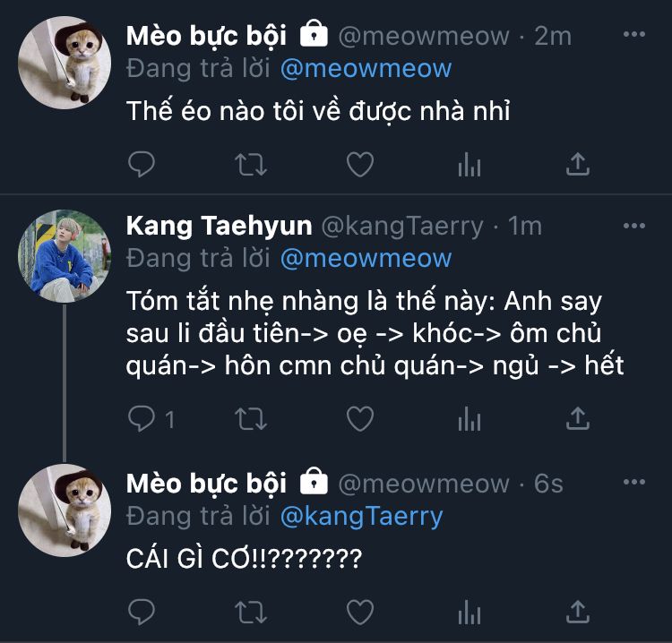Open more options on Kang Taehyun's tweet
This screenshot has width=672, height=643.
pyautogui.click(x=633, y=225)
